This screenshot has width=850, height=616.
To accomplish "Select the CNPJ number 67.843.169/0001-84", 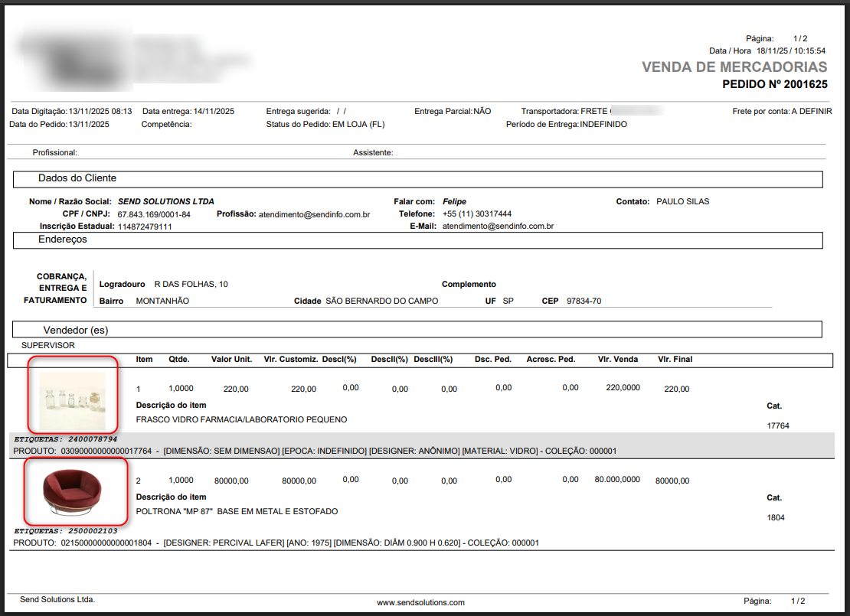I will coord(154,214).
